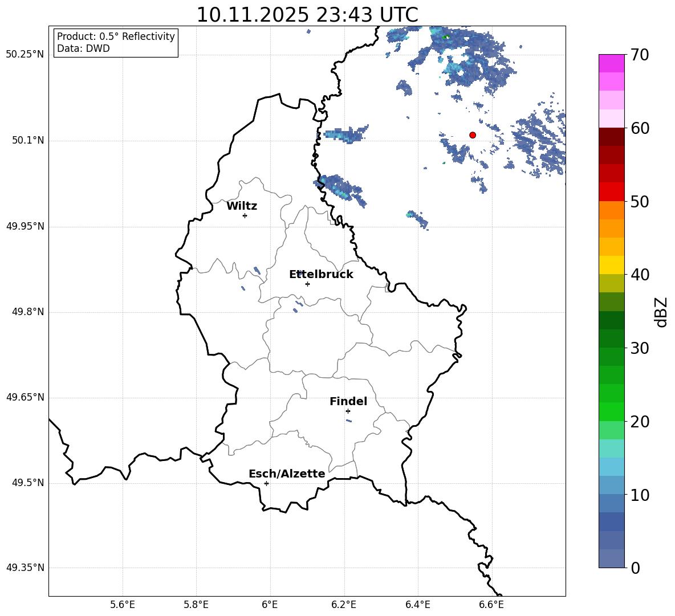Click the Wiltz location cross marker
Screen dimensions: 675x616
(x=245, y=215)
